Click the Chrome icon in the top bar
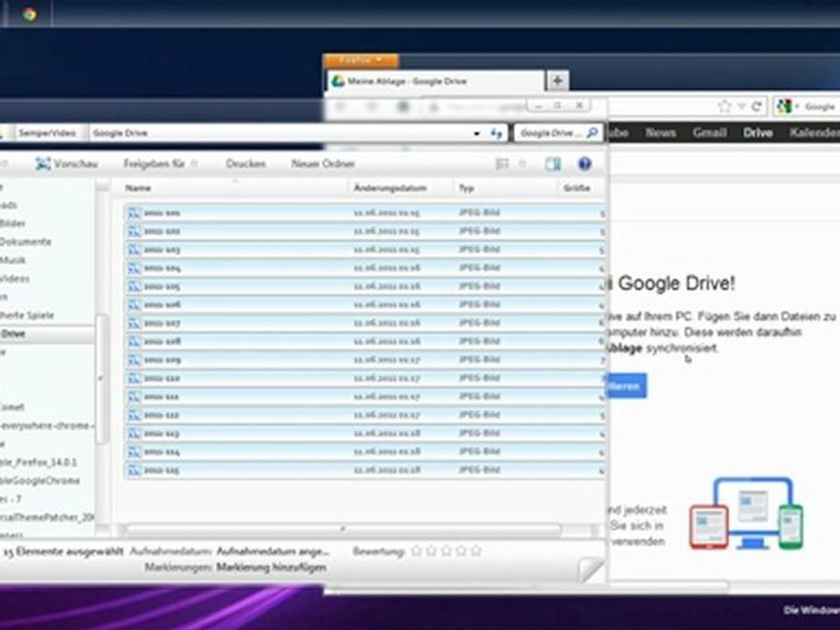840x630 pixels. 30,15
